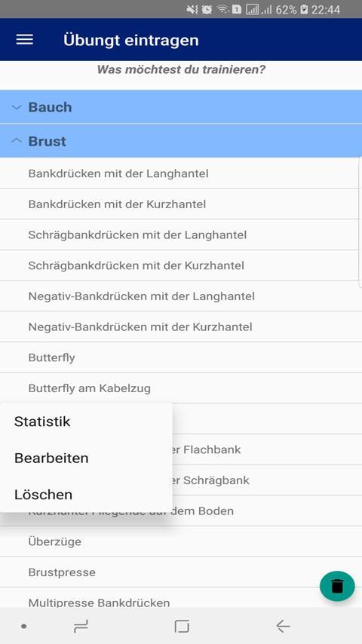Tap the Wi-Fi status icon

pos(222,9)
